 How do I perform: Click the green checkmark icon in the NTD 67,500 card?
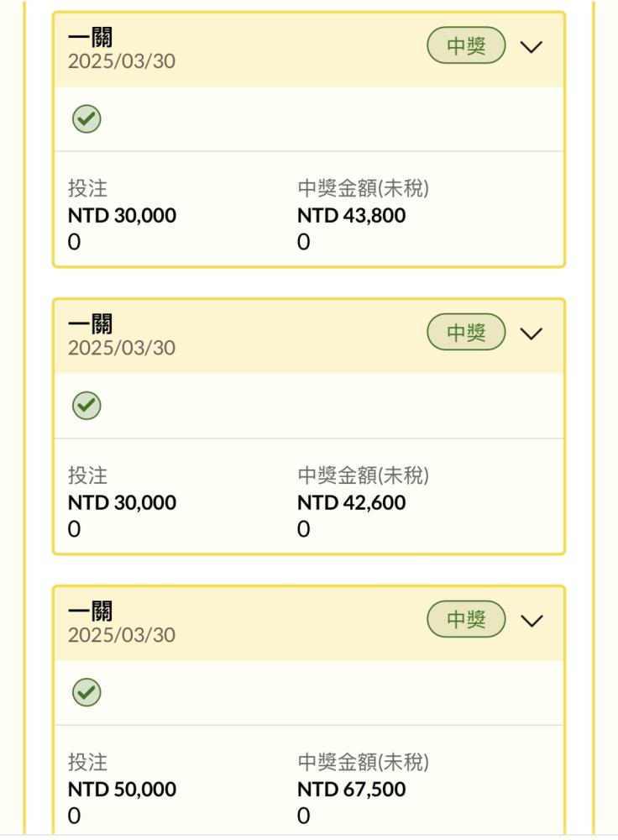pyautogui.click(x=86, y=693)
